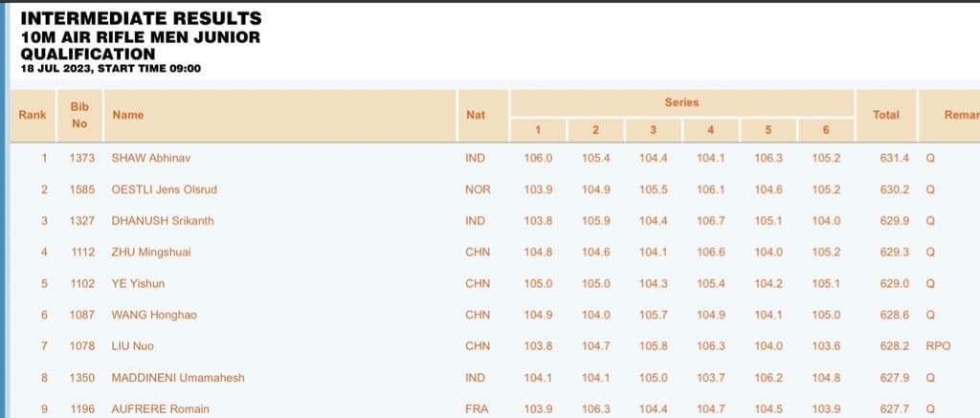Viewport: 980px width, 418px height.
Task: Click total score 628.6
Action: coord(895,315)
